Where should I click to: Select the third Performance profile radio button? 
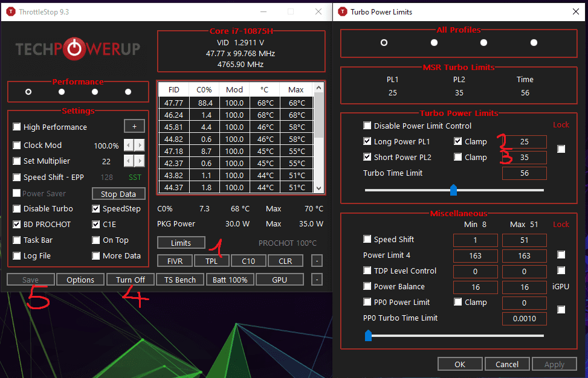95,92
